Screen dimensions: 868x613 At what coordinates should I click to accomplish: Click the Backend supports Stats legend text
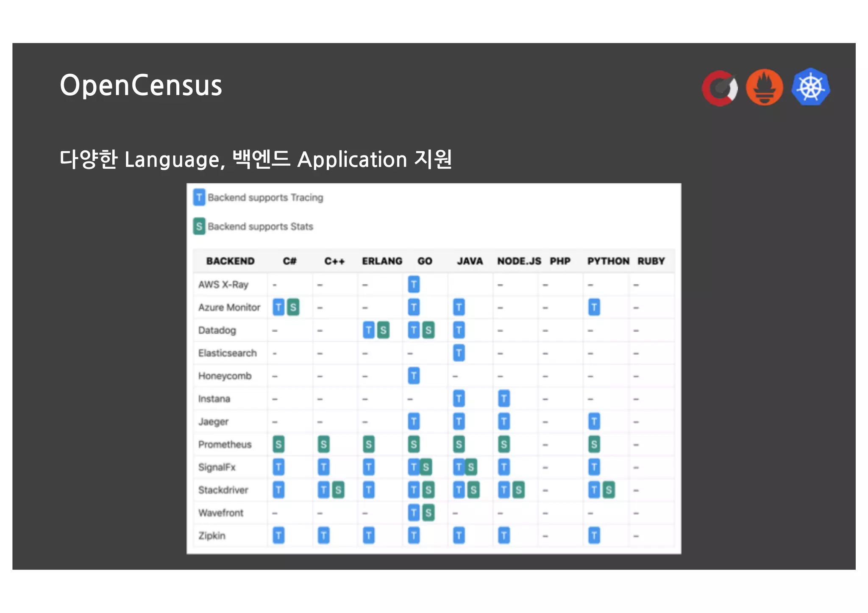click(x=260, y=227)
